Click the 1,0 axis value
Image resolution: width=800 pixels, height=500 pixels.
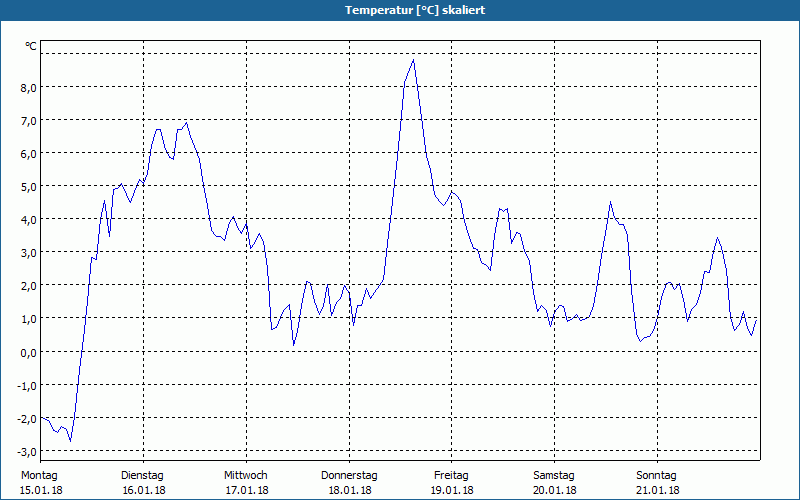[x=29, y=319]
